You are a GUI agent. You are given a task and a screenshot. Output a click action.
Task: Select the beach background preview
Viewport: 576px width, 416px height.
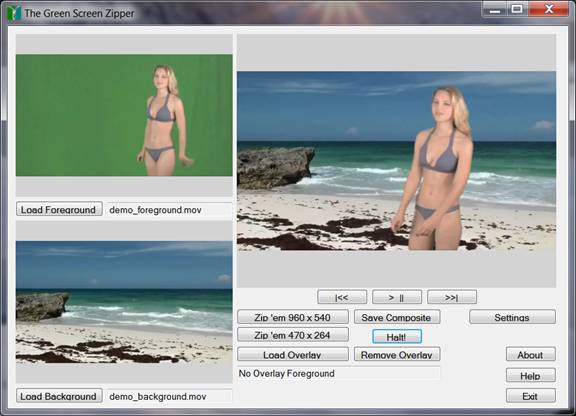click(124, 302)
